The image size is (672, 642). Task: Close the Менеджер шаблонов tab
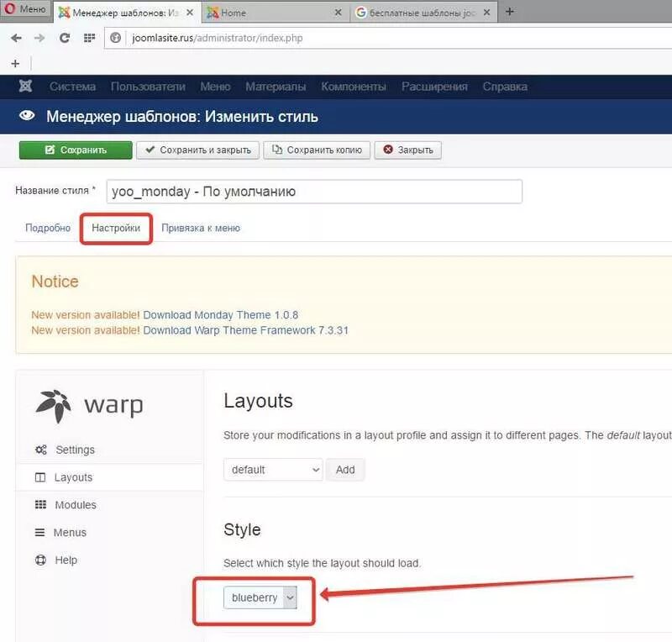point(190,13)
